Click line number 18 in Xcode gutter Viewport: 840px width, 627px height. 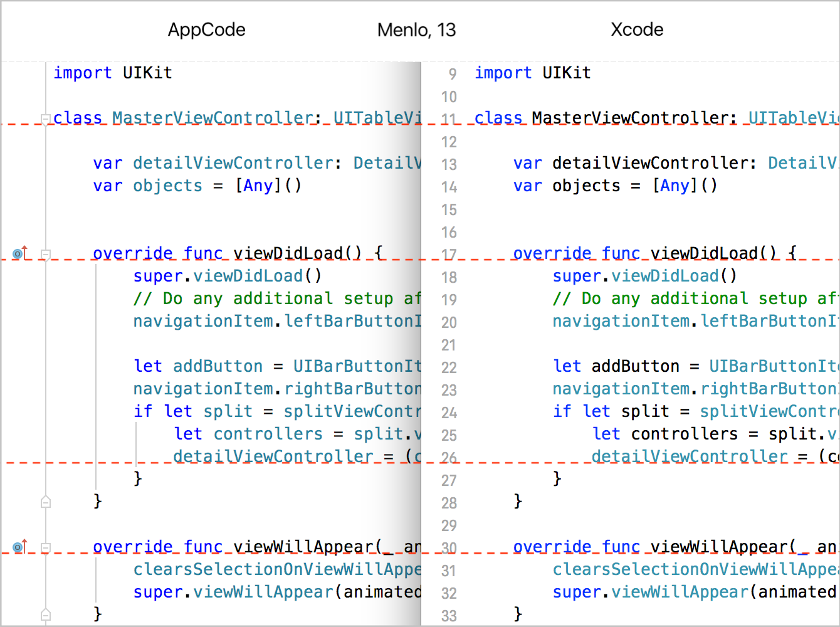coord(449,277)
